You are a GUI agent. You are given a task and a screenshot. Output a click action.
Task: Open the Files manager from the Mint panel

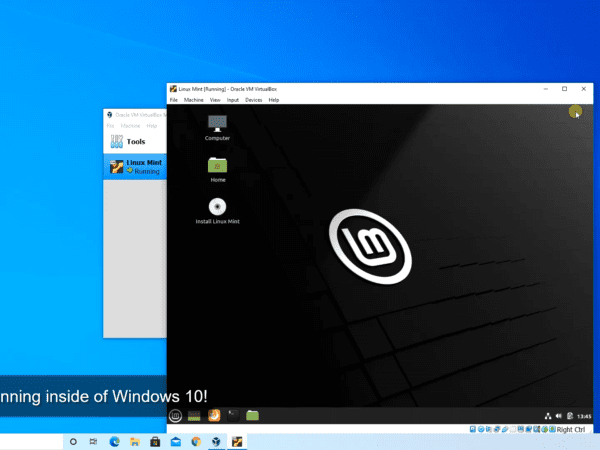[x=252, y=416]
